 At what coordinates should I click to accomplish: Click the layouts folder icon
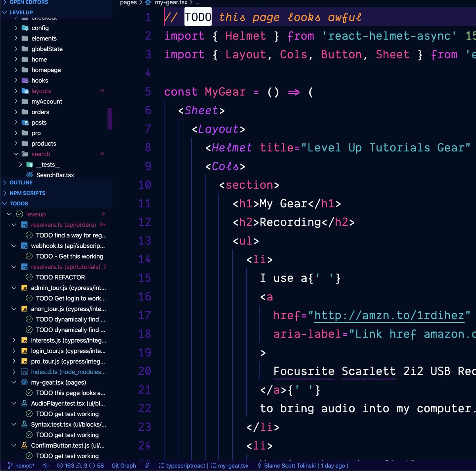pyautogui.click(x=25, y=91)
